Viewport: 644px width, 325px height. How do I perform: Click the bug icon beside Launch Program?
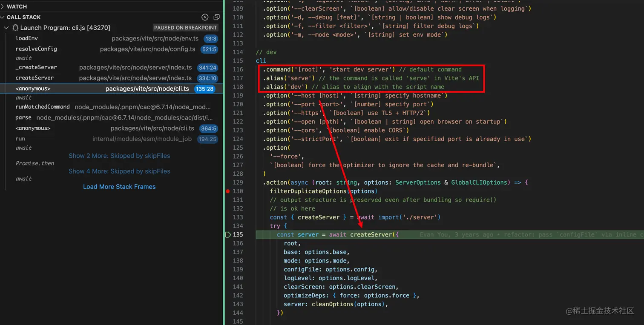[x=15, y=28]
